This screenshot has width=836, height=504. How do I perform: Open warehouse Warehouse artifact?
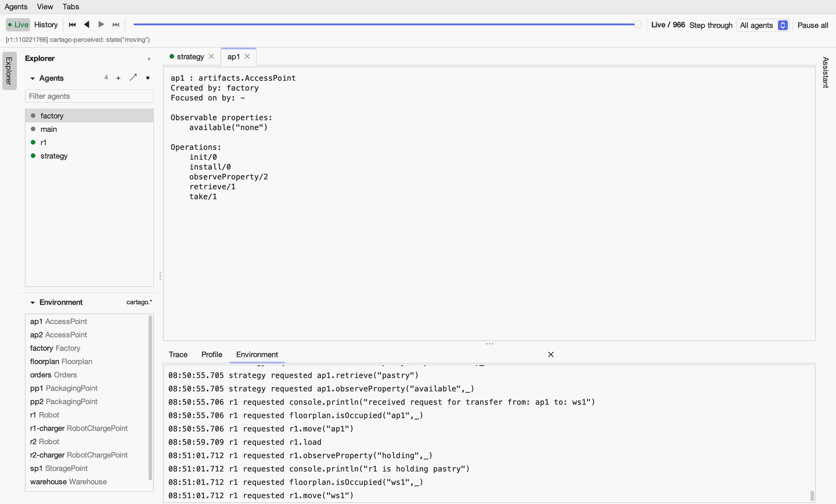pyautogui.click(x=87, y=482)
